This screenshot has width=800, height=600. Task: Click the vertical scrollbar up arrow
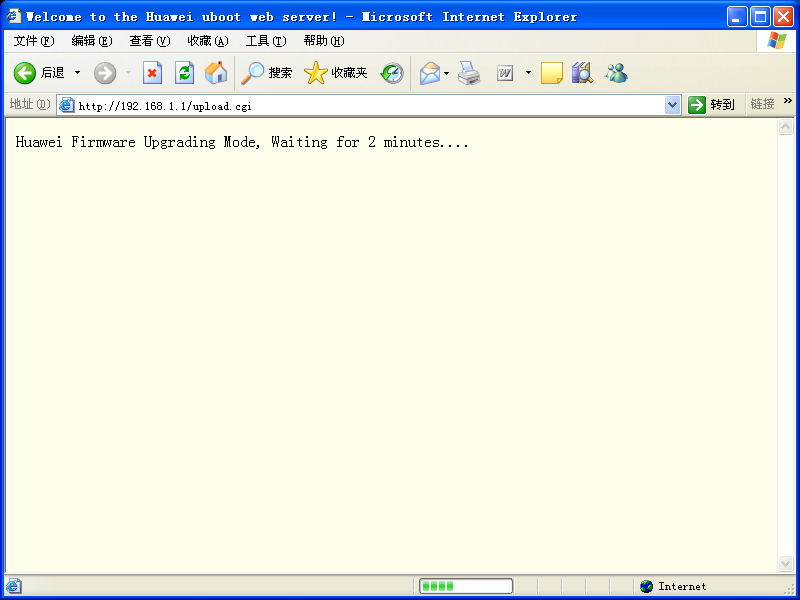point(786,127)
